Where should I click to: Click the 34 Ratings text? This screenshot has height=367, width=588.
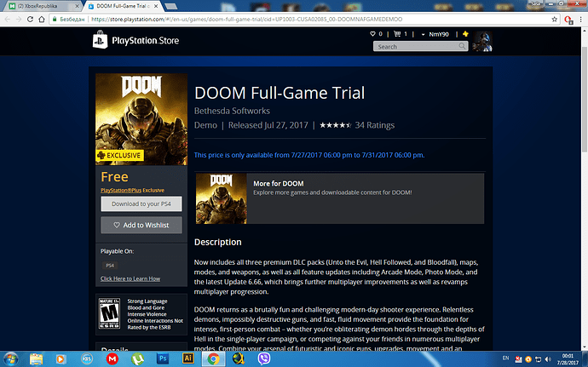pos(375,125)
